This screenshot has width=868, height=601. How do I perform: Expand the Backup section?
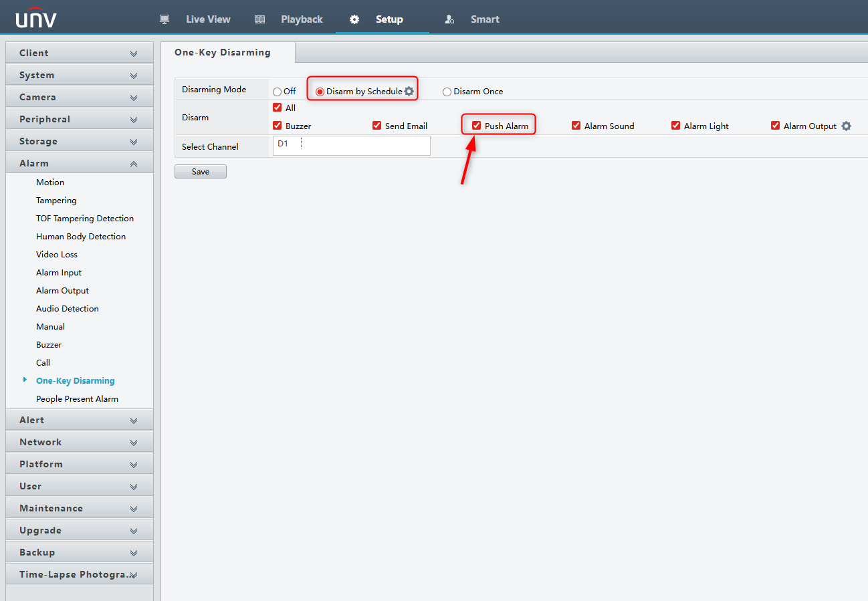(x=80, y=553)
